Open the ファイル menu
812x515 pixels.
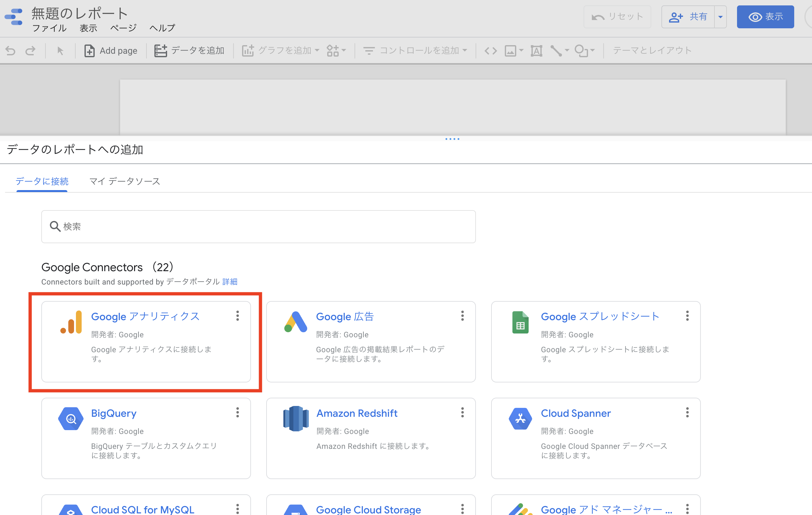click(49, 28)
